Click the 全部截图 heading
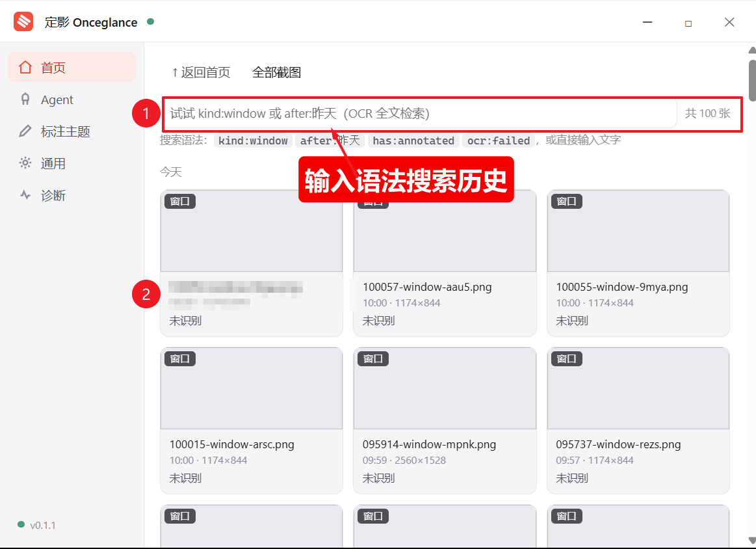Viewport: 756px width, 549px height. (276, 72)
